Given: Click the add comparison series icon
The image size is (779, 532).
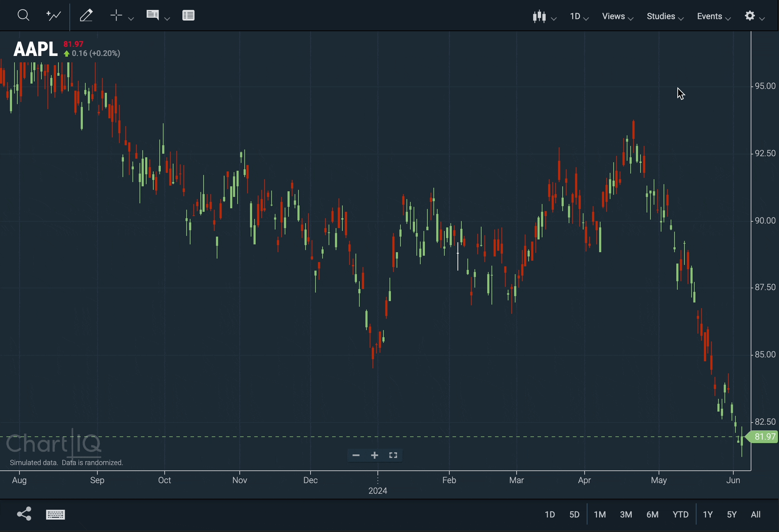Looking at the screenshot, I should [54, 16].
